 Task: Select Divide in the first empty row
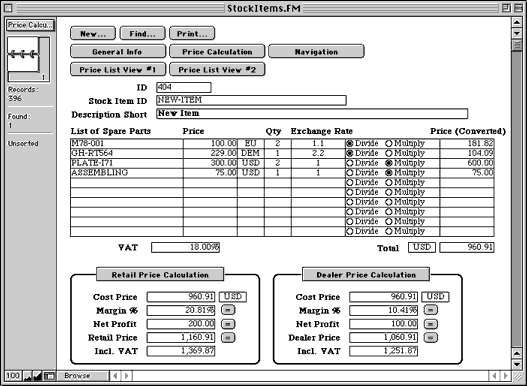coord(350,183)
